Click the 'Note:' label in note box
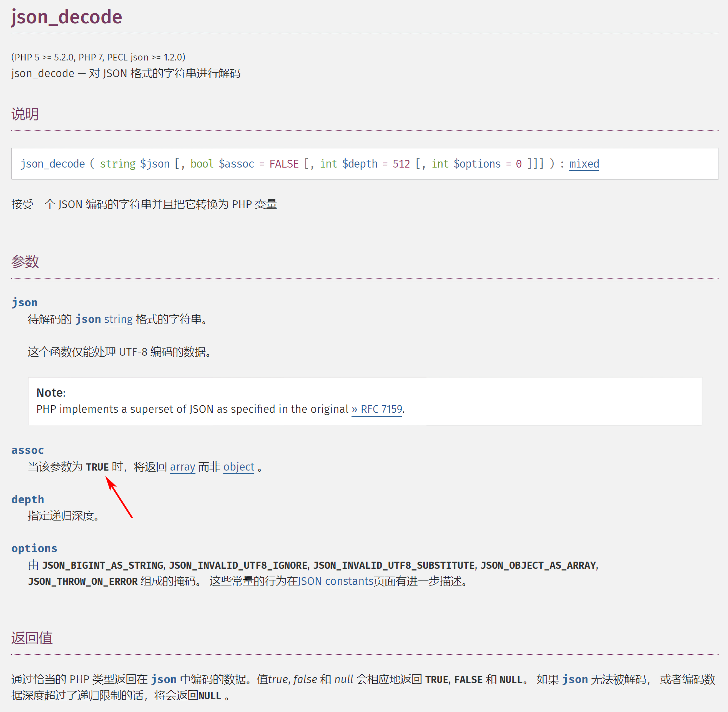 point(51,393)
